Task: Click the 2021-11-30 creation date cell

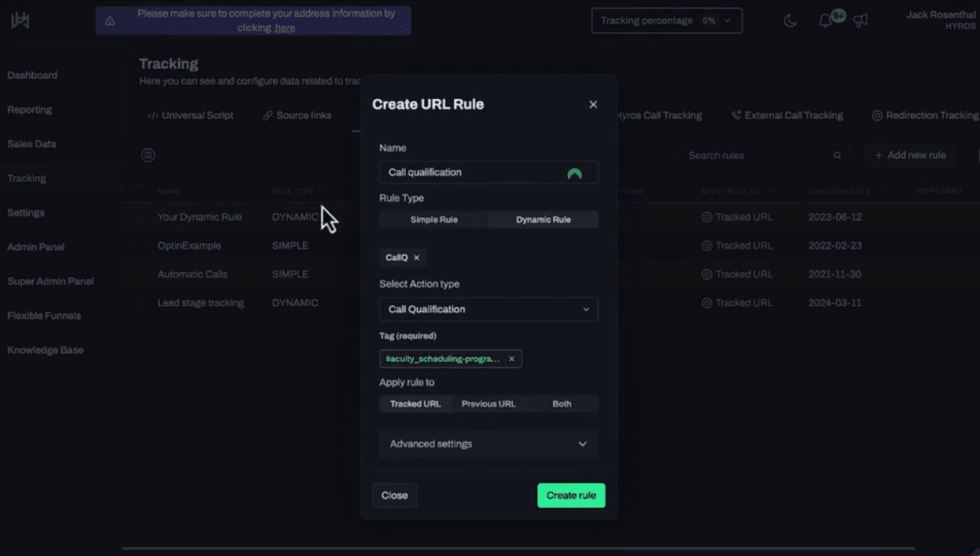Action: (834, 274)
